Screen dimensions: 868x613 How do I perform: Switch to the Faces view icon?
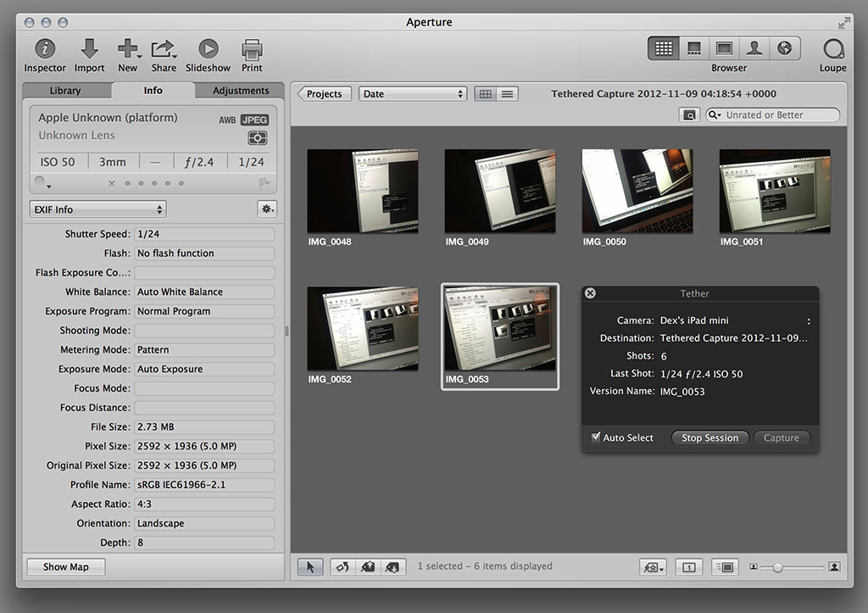point(754,48)
